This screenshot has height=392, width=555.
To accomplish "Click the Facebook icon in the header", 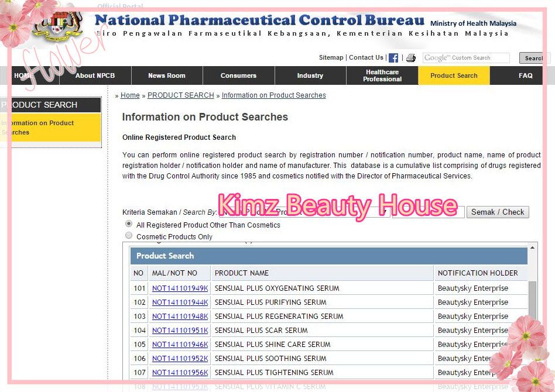I will (x=393, y=58).
